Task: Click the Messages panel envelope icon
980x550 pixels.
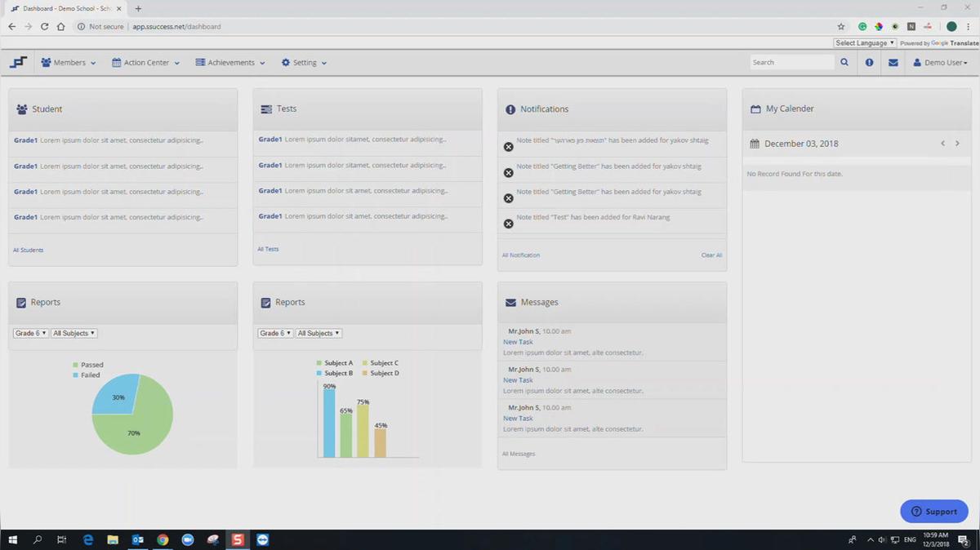Action: pos(510,303)
